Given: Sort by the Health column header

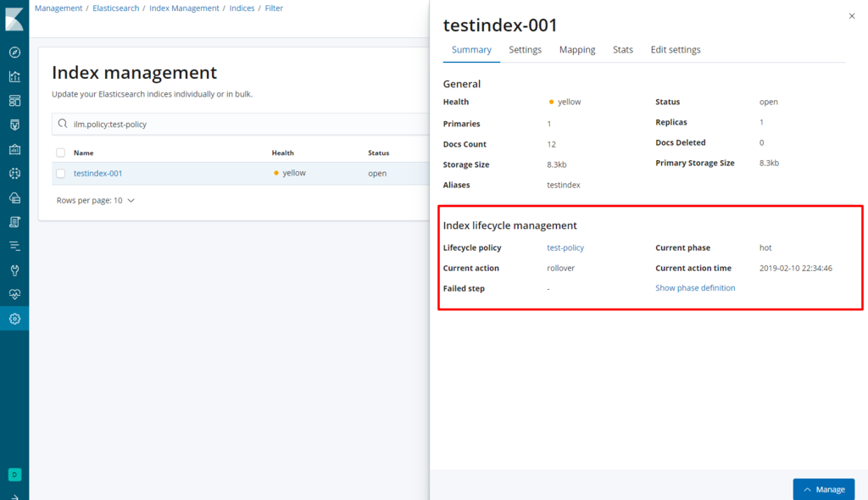Looking at the screenshot, I should point(282,153).
